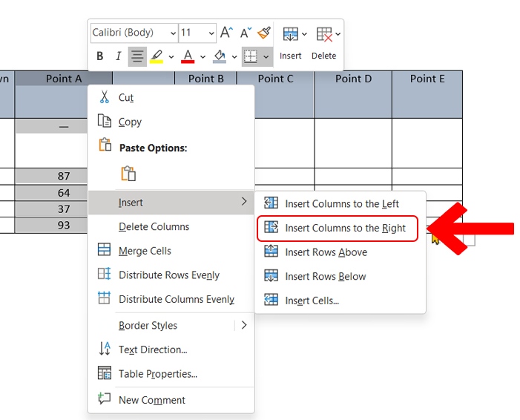This screenshot has width=520, height=420.
Task: Click the table cell containing 37
Action: pyautogui.click(x=51, y=209)
